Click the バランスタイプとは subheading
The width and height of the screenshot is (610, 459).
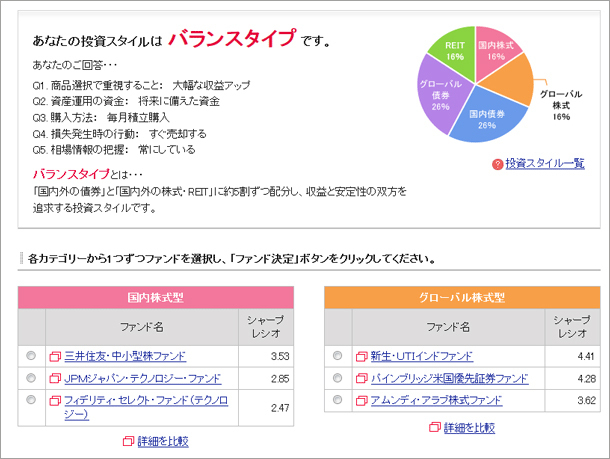(x=88, y=174)
